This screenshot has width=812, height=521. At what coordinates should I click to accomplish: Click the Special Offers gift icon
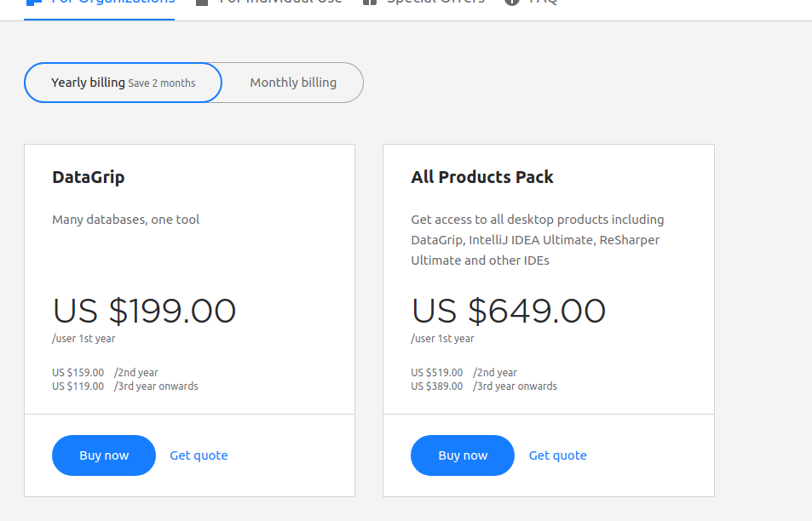pos(369,3)
